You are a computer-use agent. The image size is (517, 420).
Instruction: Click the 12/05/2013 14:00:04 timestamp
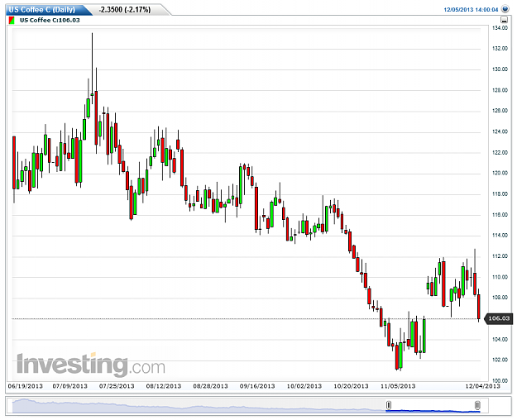coord(471,10)
